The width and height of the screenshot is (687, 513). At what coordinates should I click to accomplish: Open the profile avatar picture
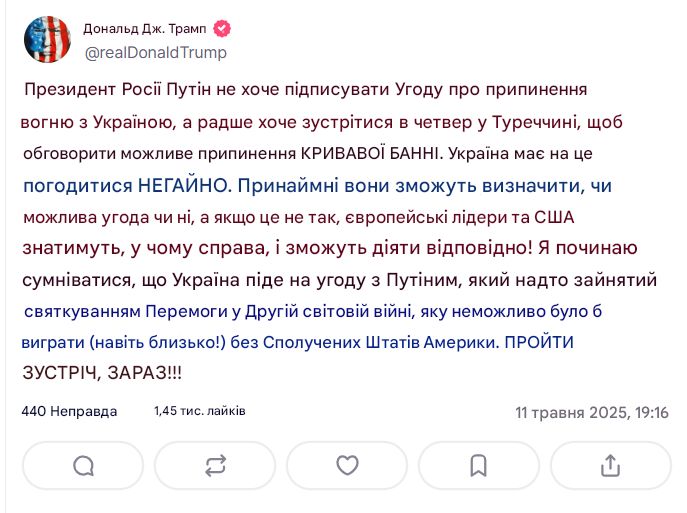pos(46,40)
